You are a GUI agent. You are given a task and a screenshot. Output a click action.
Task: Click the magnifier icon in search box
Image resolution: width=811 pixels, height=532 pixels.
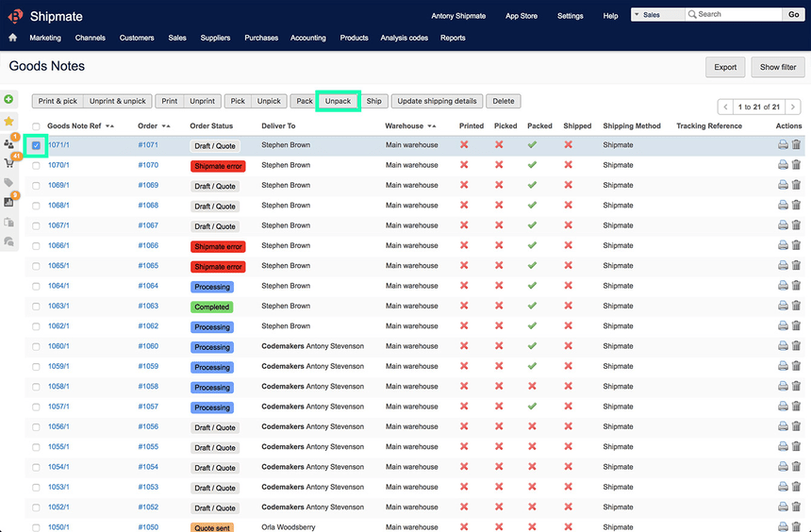[x=692, y=14]
